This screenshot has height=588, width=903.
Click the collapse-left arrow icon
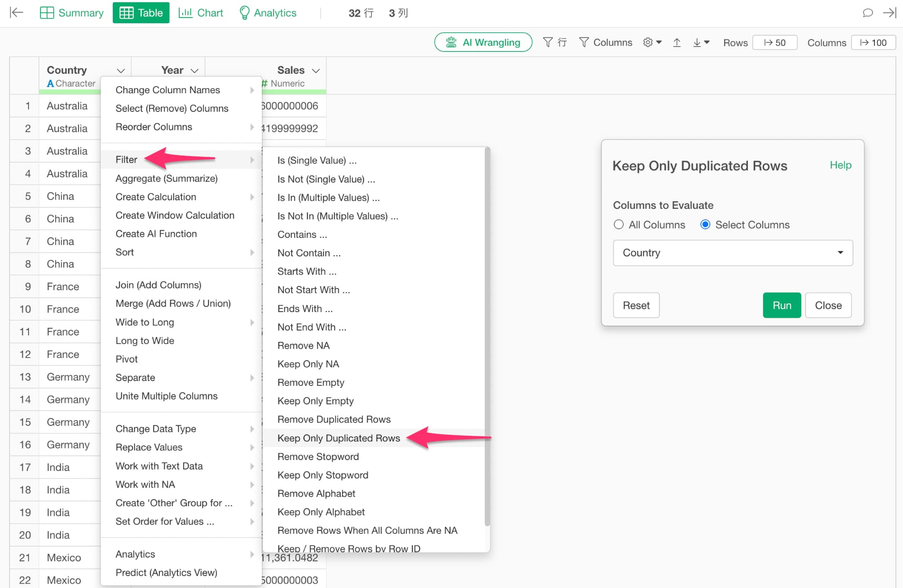click(x=16, y=13)
